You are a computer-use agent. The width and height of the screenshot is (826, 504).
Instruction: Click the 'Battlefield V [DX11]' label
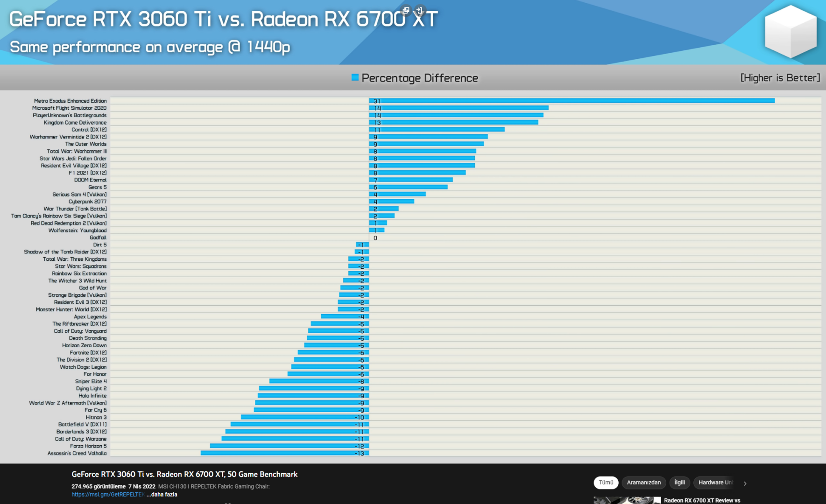pos(83,424)
